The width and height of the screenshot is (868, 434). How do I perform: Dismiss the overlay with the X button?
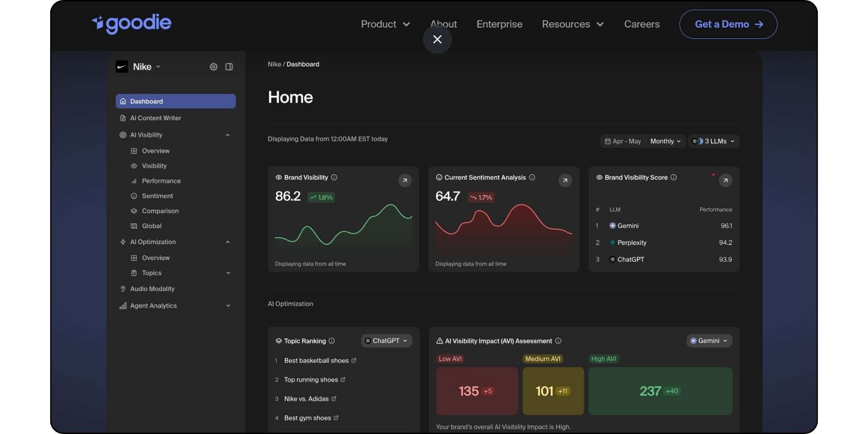click(x=437, y=39)
